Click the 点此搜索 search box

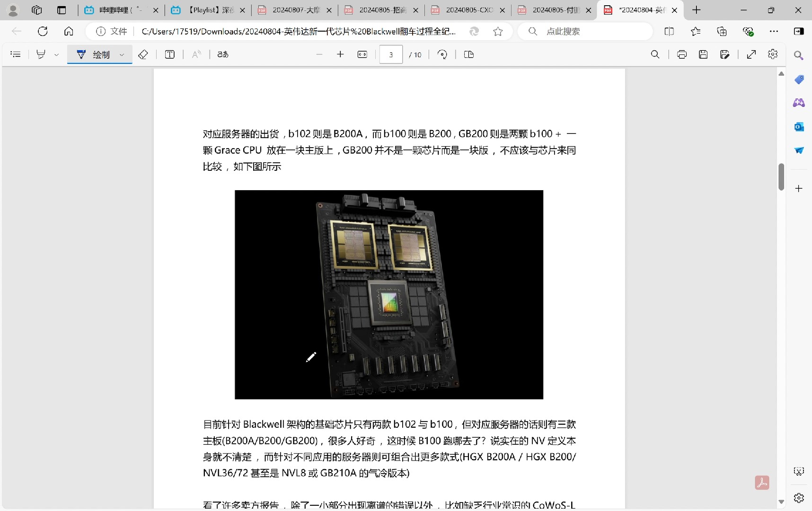tap(585, 31)
